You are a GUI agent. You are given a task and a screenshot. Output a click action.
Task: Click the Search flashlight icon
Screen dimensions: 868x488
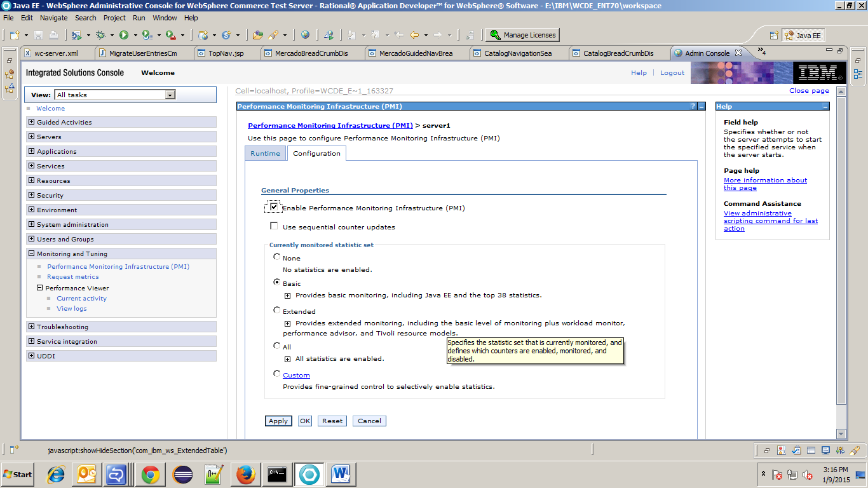point(275,34)
